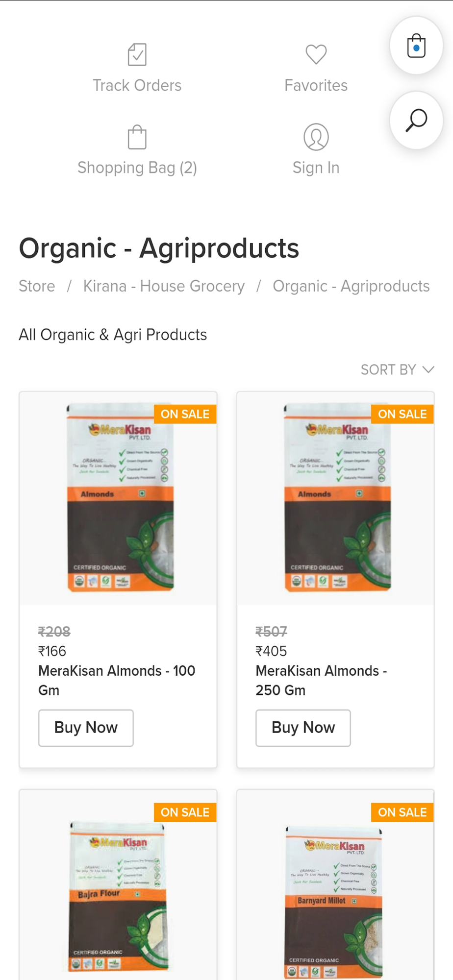Open the Track Orders checklist icon
This screenshot has width=453, height=980.
pos(137,54)
